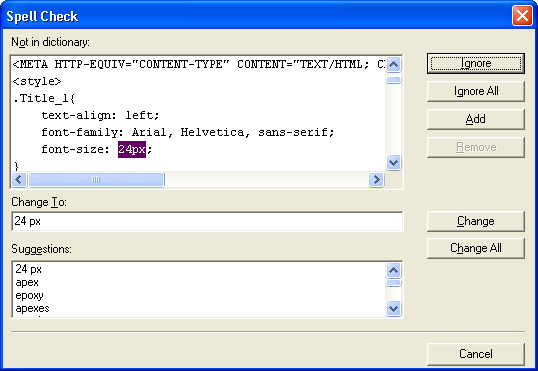Click the vertical scrollbar thumb in the text preview
Image resolution: width=538 pixels, height=371 pixels.
pos(393,80)
